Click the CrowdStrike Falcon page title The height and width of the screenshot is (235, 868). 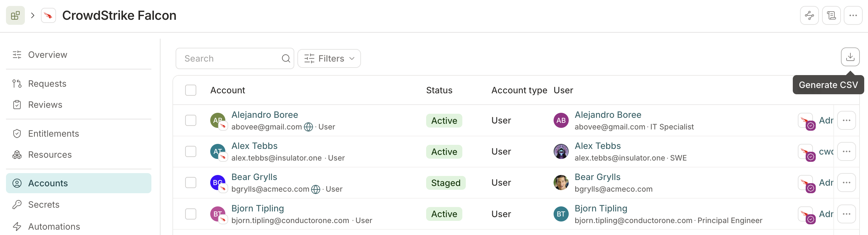(x=119, y=15)
